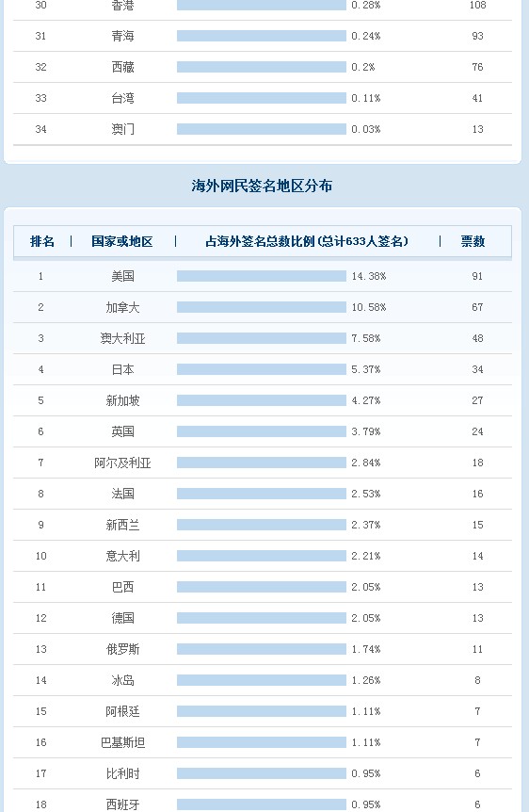Select the 日本 row label

(122, 369)
